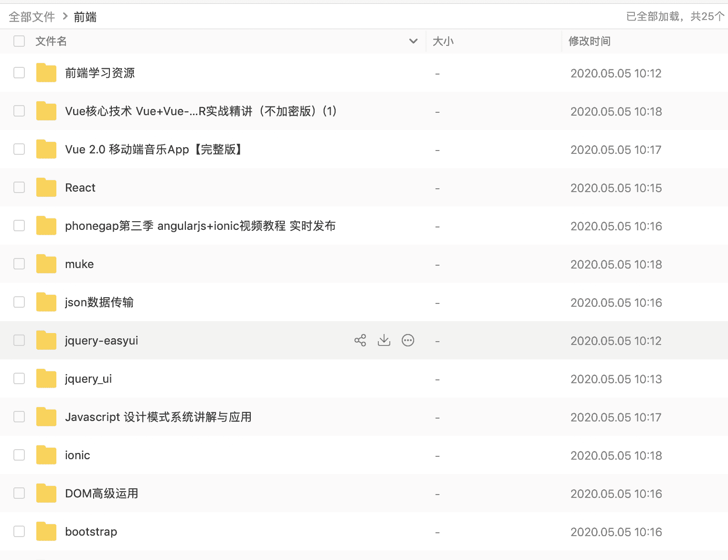Open more options for jquery-easyui
This screenshot has width=728, height=560.
[x=408, y=340]
